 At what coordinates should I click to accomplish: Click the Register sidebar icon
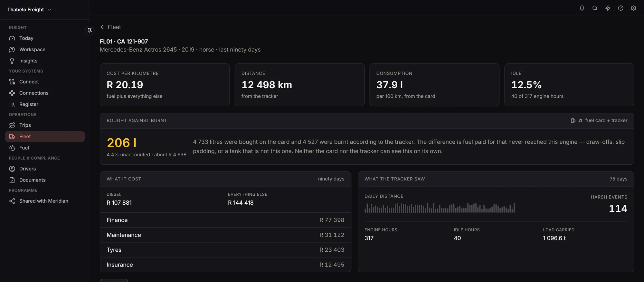(x=12, y=104)
